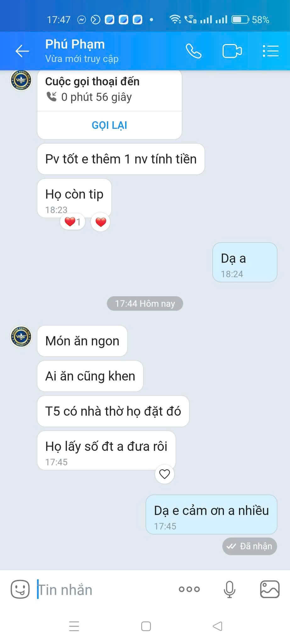Viewport: 290px width, 644px height.
Task: Tap the empty heart reaction on last message
Action: click(165, 474)
